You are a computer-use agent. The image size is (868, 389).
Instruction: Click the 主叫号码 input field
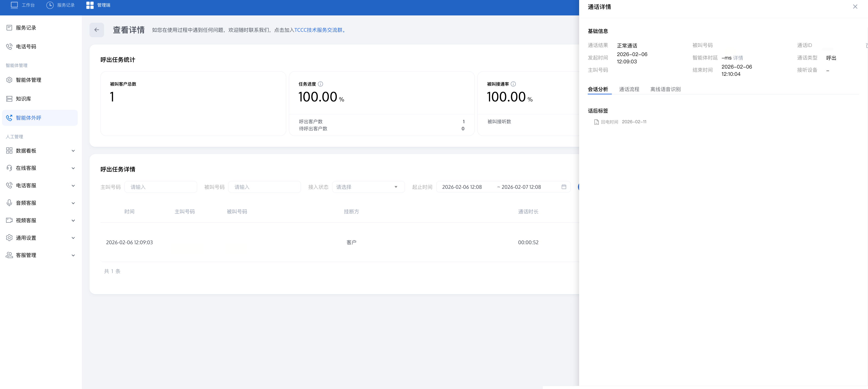(160, 187)
